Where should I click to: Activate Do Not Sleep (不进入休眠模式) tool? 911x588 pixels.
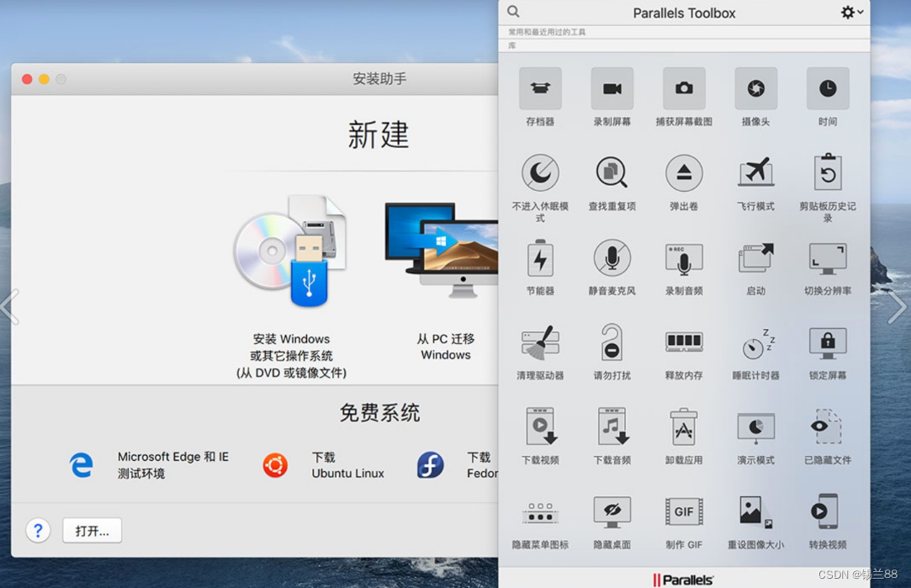540,172
